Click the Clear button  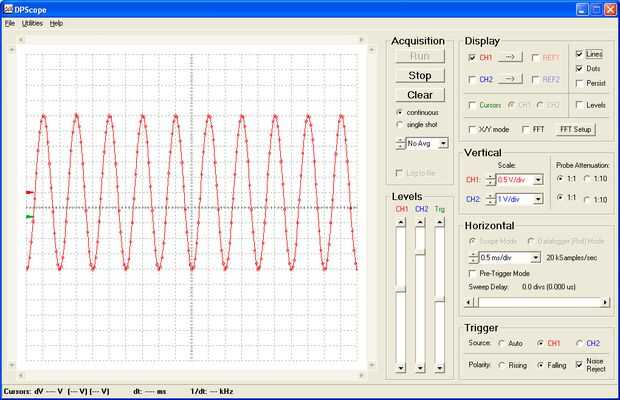pyautogui.click(x=420, y=95)
